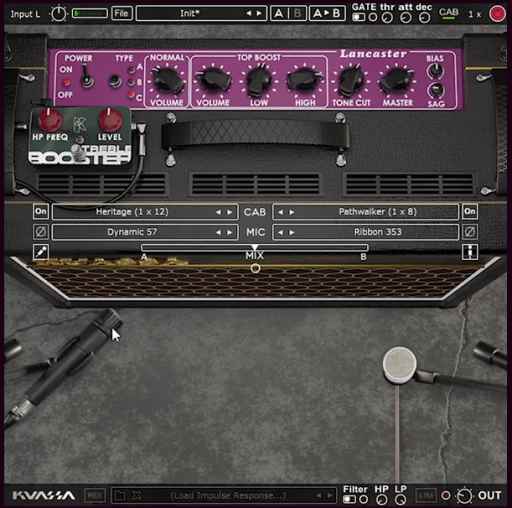
Task: Click the red power button top right
Action: pos(497,14)
